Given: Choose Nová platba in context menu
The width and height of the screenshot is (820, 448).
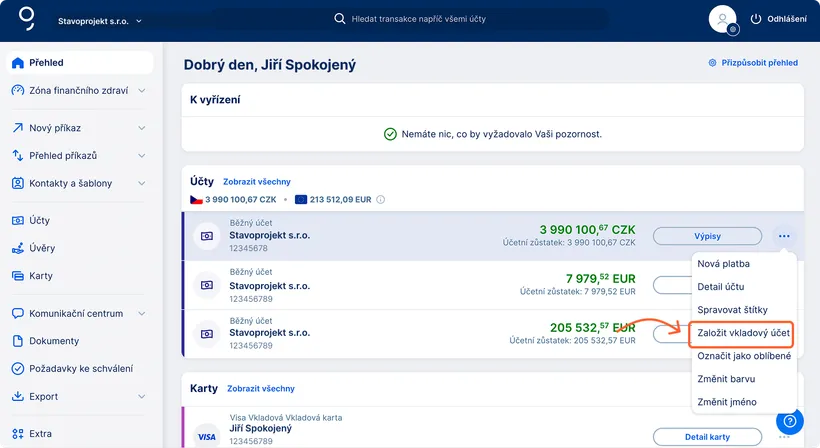Looking at the screenshot, I should (x=723, y=264).
